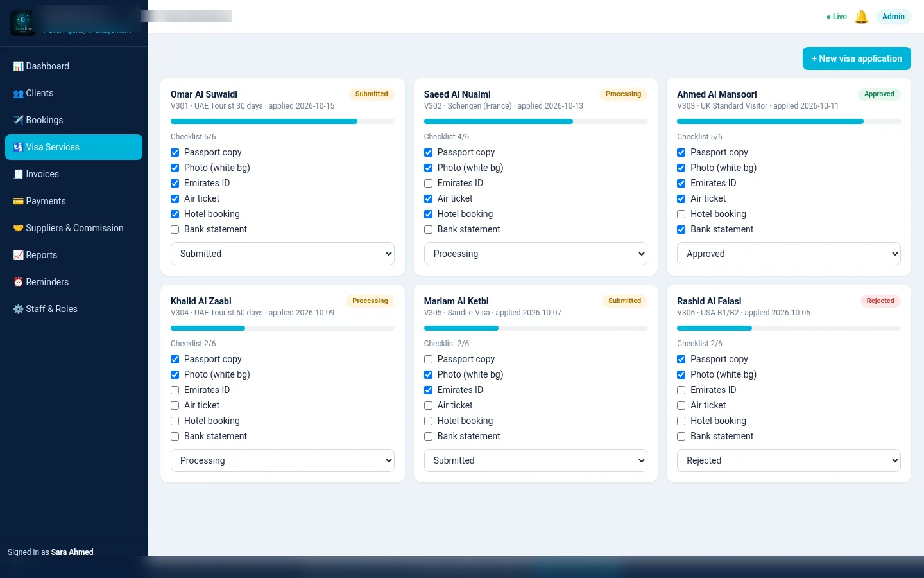This screenshot has height=578, width=924.
Task: Click the Clients people icon
Action: (18, 93)
